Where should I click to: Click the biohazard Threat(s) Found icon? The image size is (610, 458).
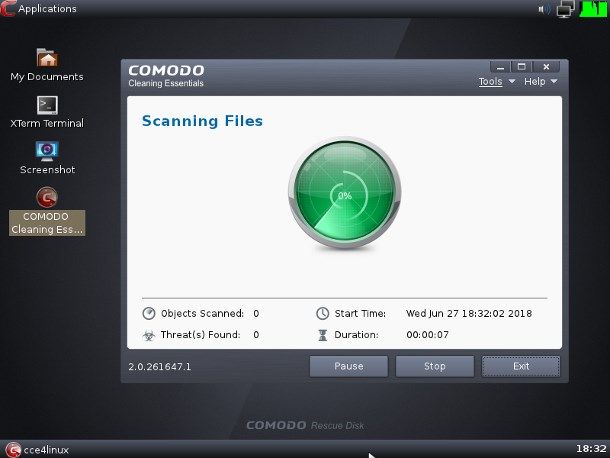click(x=149, y=335)
